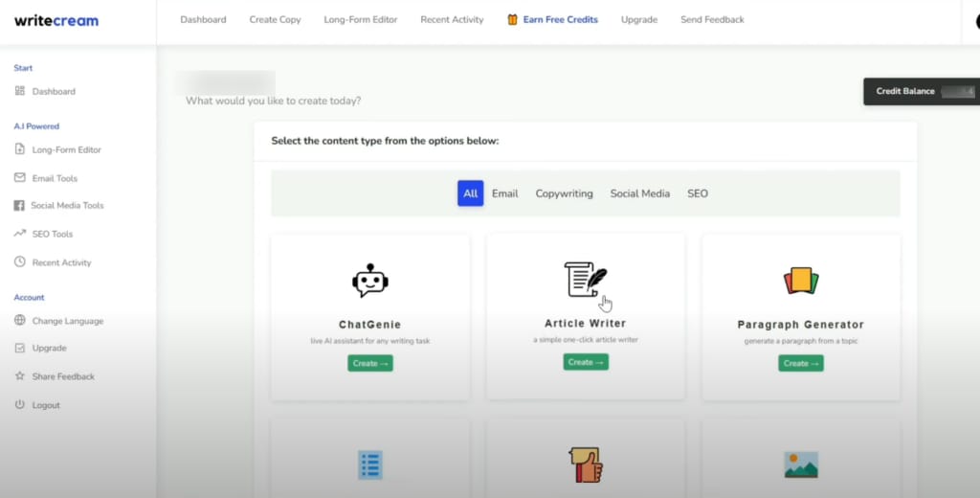Click Create button under Article Writer
The height and width of the screenshot is (498, 980).
[x=586, y=362]
